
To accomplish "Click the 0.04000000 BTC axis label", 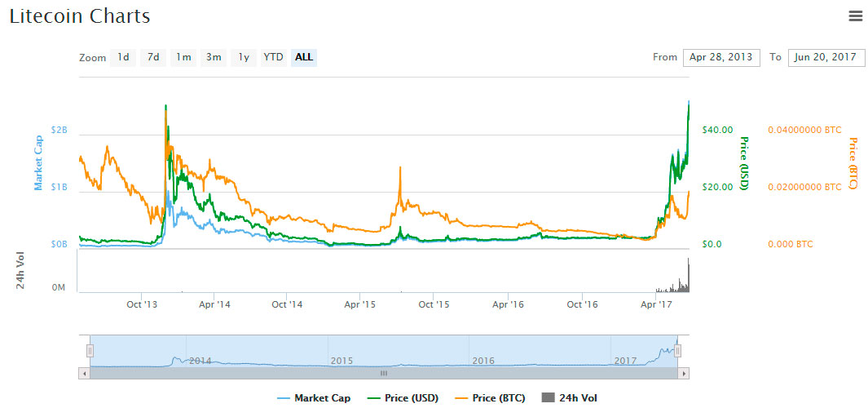I will coord(804,130).
